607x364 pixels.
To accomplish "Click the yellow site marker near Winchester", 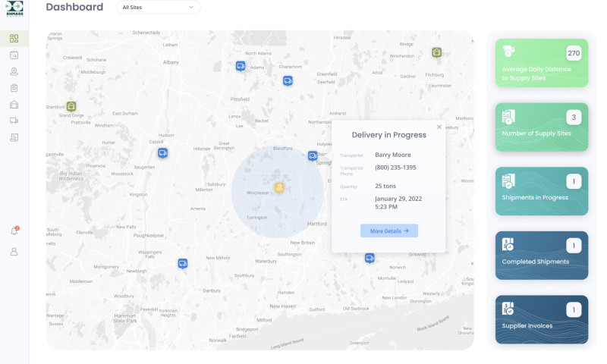I will [279, 187].
